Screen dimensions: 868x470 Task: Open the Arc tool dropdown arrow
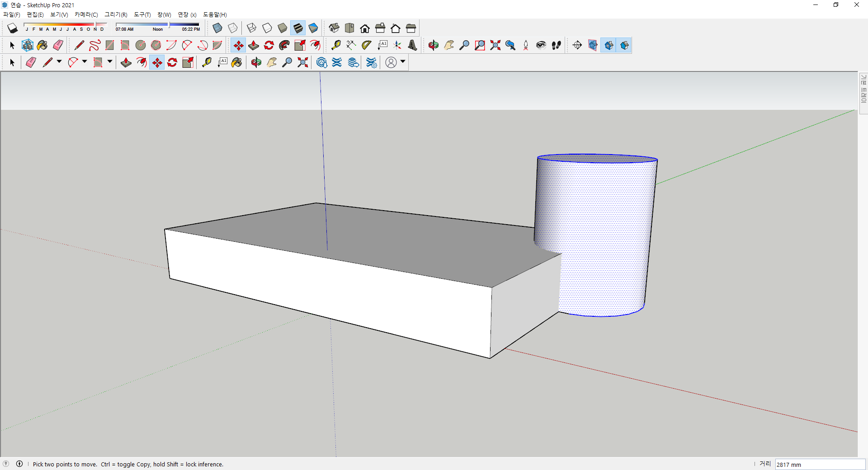tap(85, 62)
